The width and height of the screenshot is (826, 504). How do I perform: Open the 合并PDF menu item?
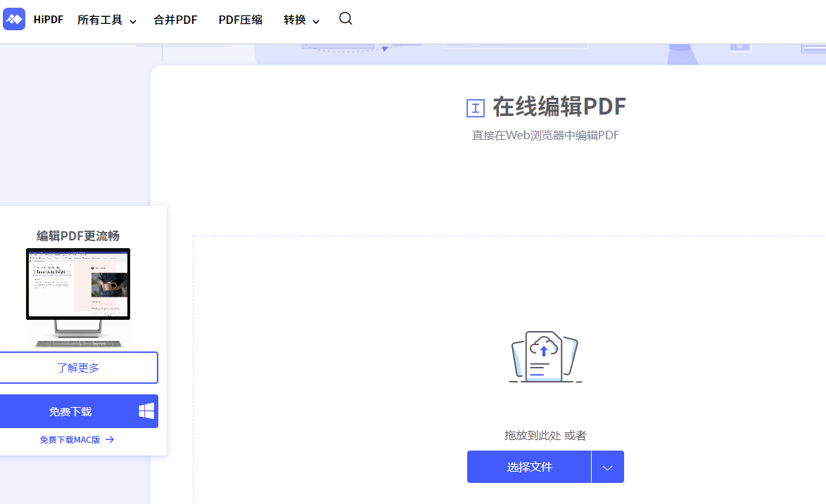tap(175, 20)
